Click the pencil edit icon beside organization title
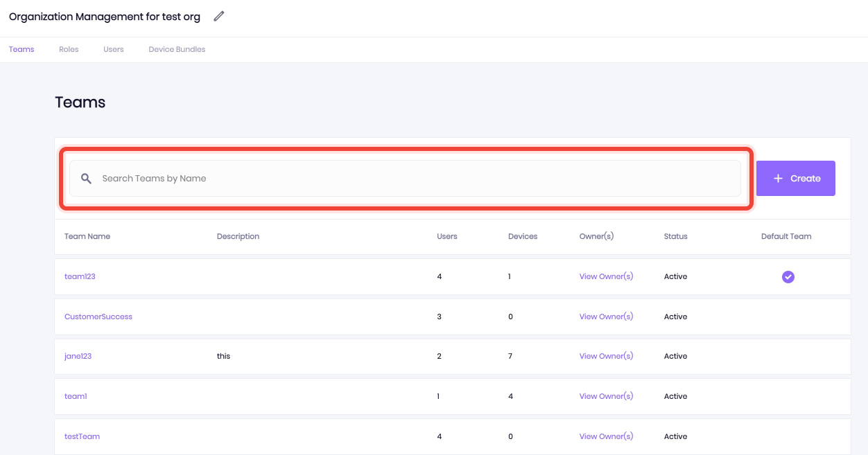 click(219, 17)
